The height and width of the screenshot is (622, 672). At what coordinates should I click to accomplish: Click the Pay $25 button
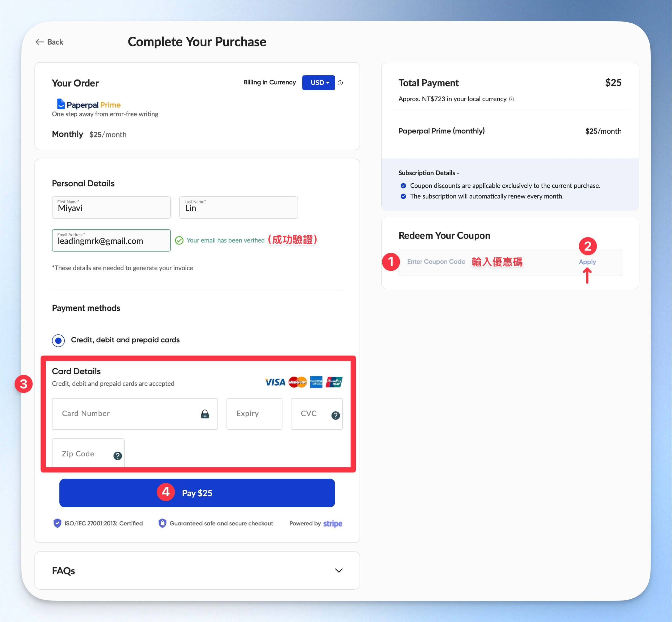click(x=197, y=493)
